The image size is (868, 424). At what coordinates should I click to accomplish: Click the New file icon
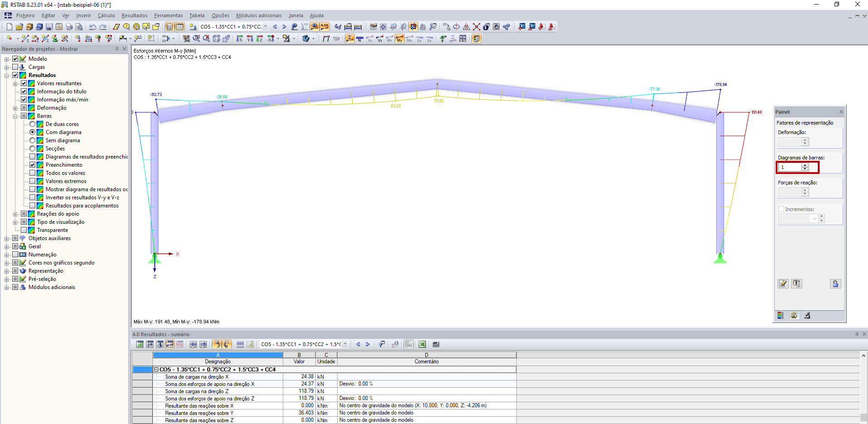click(9, 27)
